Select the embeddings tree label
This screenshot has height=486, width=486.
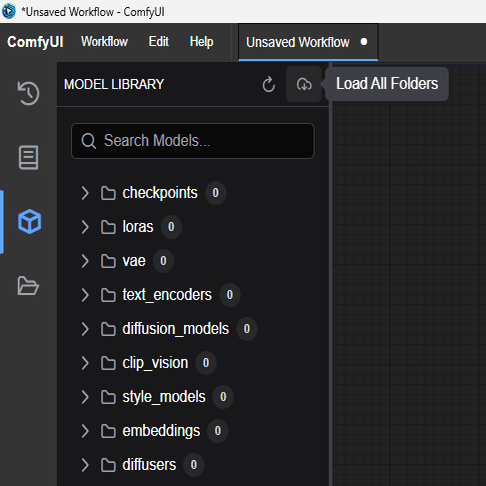tap(161, 431)
